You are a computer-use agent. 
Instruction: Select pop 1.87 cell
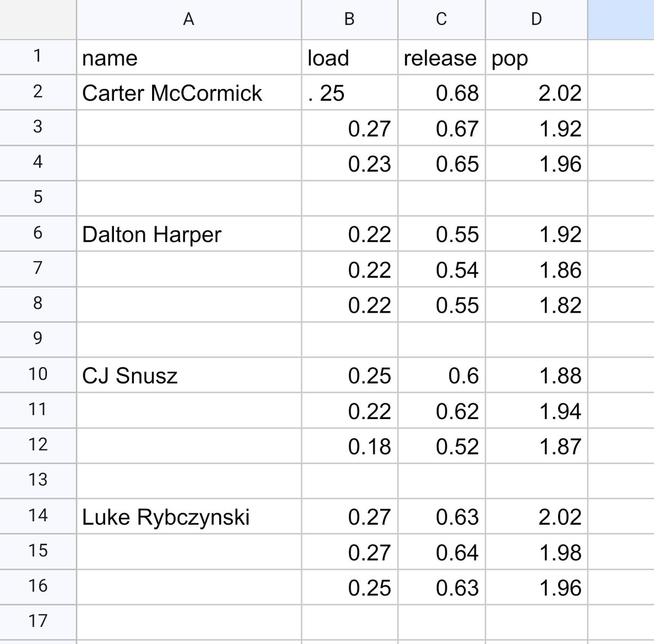(536, 445)
